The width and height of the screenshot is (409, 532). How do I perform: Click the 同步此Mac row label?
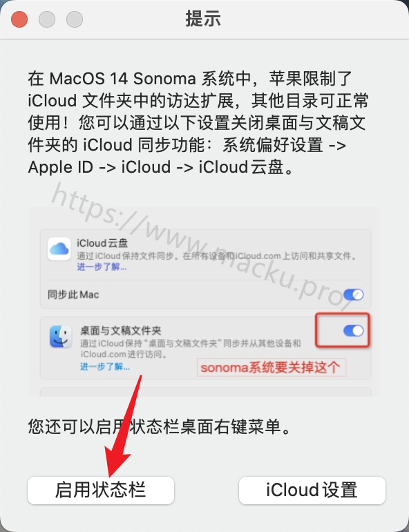(73, 294)
